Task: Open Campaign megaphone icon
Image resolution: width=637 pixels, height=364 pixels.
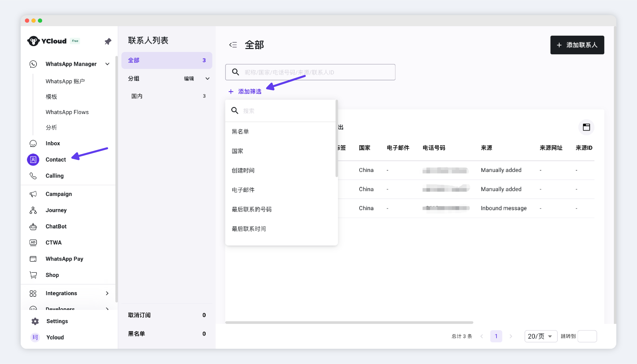Action: click(33, 194)
